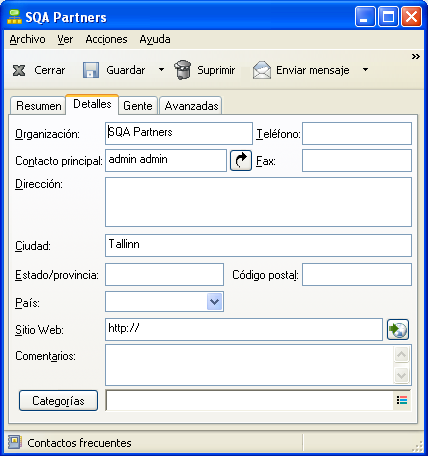This screenshot has width=428, height=456.
Task: Expand the toolbar overflow chevron
Action: pos(415,56)
